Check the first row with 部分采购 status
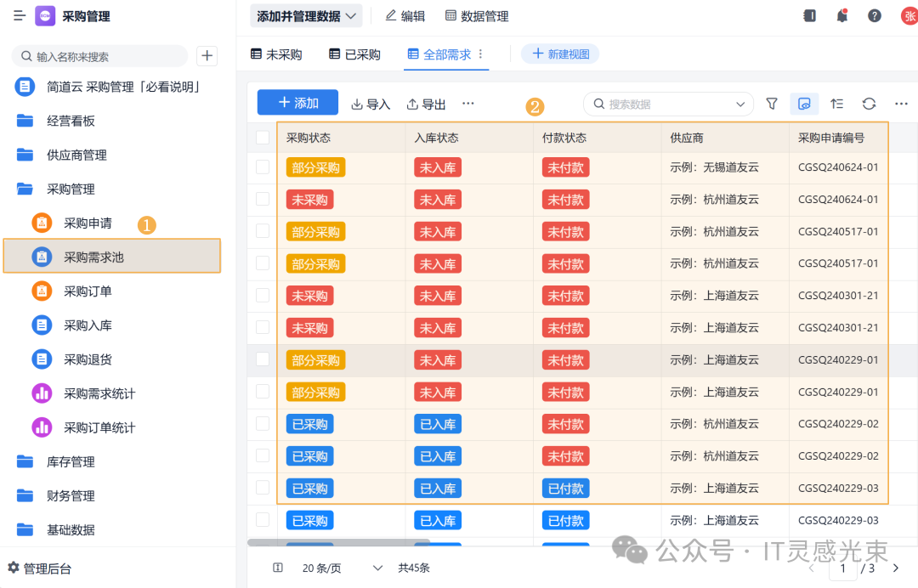Viewport: 918px width, 588px height. coord(263,167)
